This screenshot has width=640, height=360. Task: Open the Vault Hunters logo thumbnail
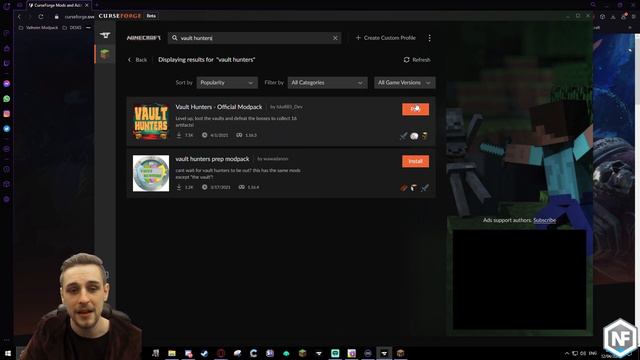tap(151, 122)
